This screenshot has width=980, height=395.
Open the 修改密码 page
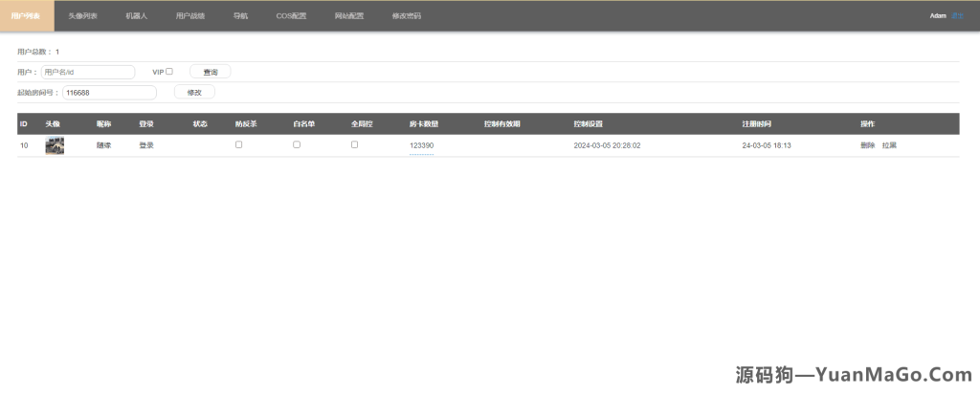click(x=406, y=16)
